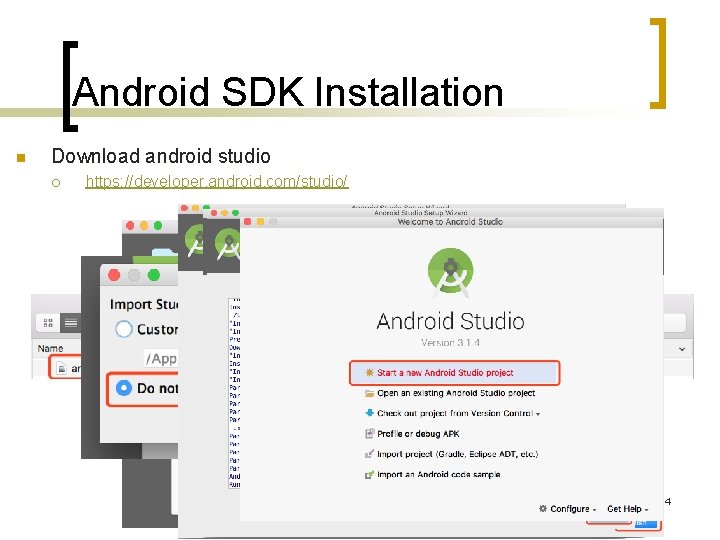Image resolution: width=720 pixels, height=540 pixels.
Task: Open the Get Help dropdown
Action: [x=627, y=509]
